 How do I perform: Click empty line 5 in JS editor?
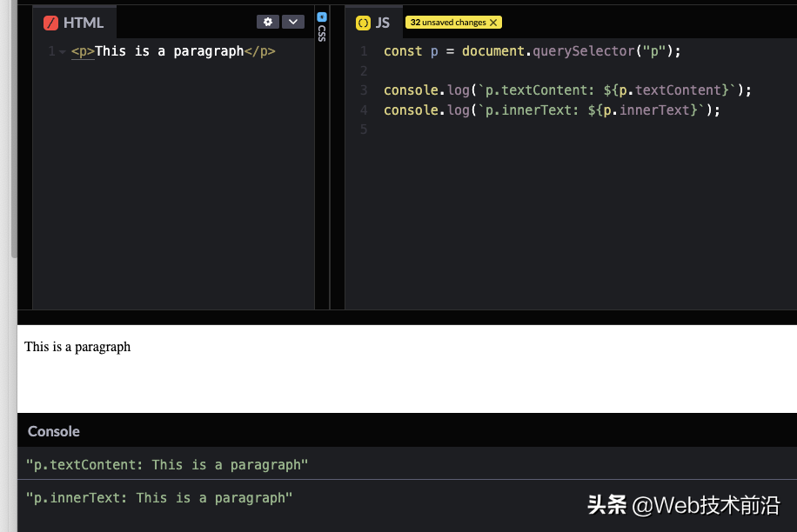click(x=571, y=130)
